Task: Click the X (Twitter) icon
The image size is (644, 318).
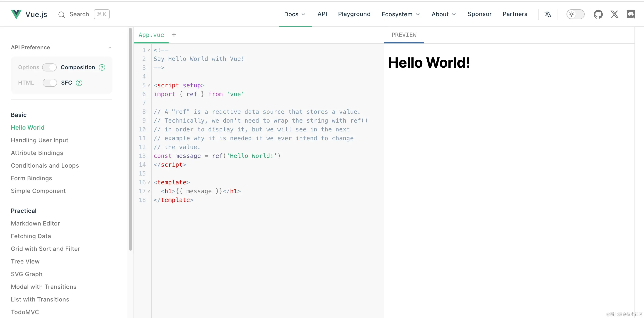Action: [x=614, y=14]
